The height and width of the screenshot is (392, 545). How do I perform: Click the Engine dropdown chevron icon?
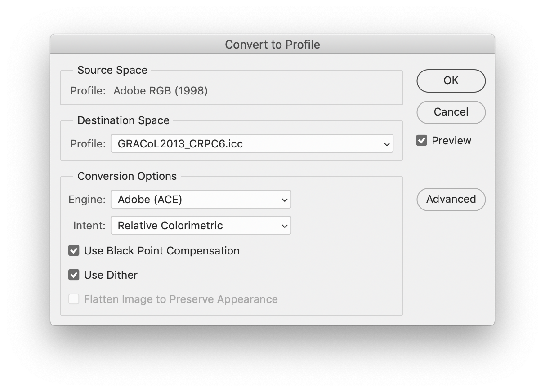tap(284, 199)
